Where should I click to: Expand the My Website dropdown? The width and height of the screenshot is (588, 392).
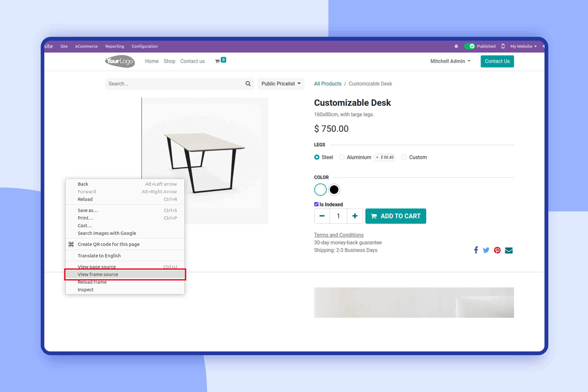pos(524,46)
